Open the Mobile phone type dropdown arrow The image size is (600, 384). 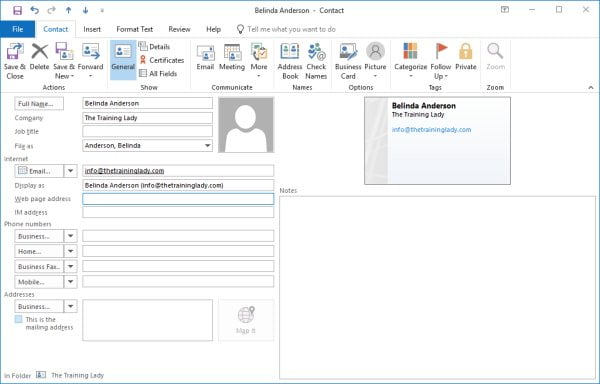pos(70,282)
